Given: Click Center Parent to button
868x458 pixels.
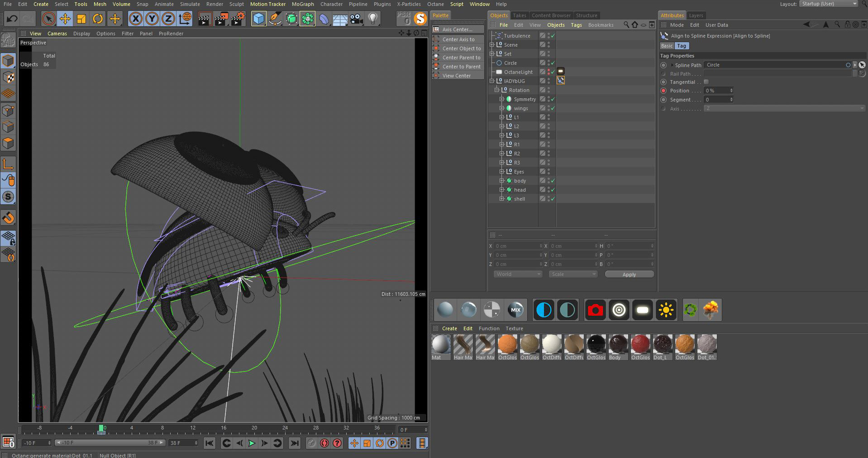Looking at the screenshot, I should [458, 58].
